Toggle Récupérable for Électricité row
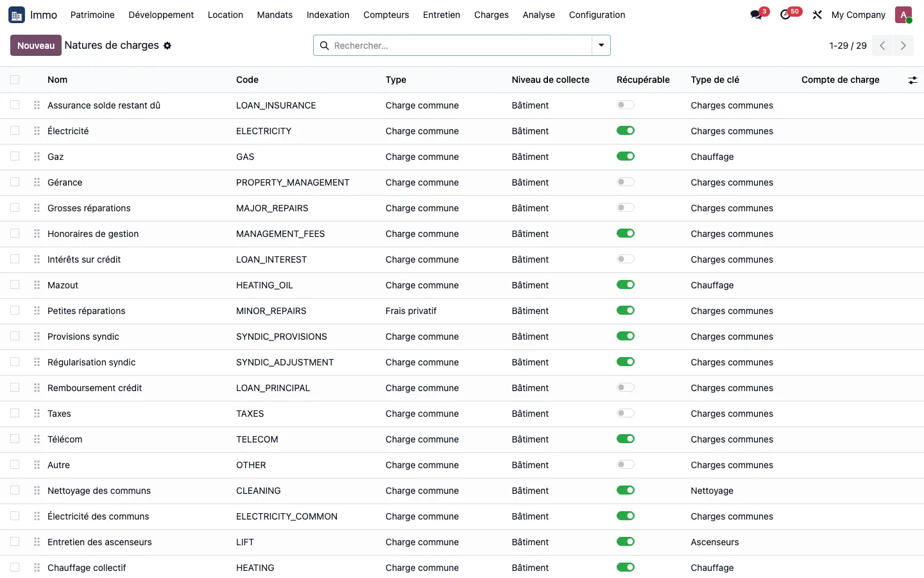 click(626, 130)
